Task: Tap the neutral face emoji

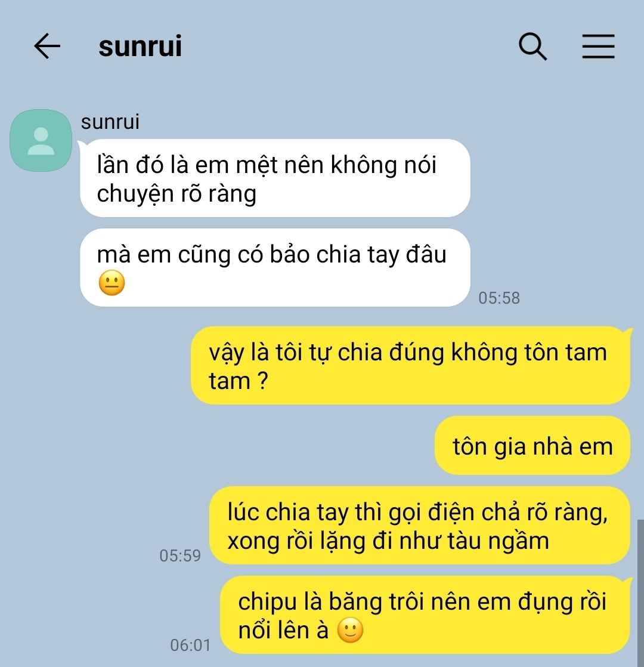Action: [112, 283]
